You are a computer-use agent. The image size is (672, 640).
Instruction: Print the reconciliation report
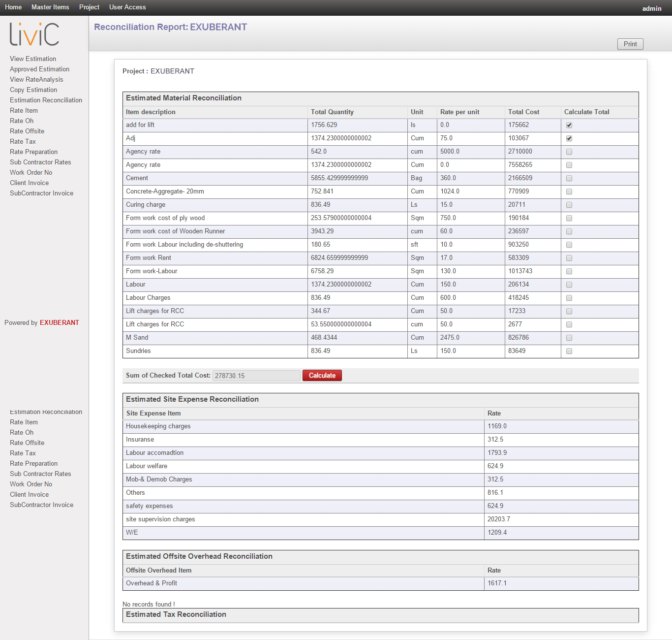pos(630,44)
